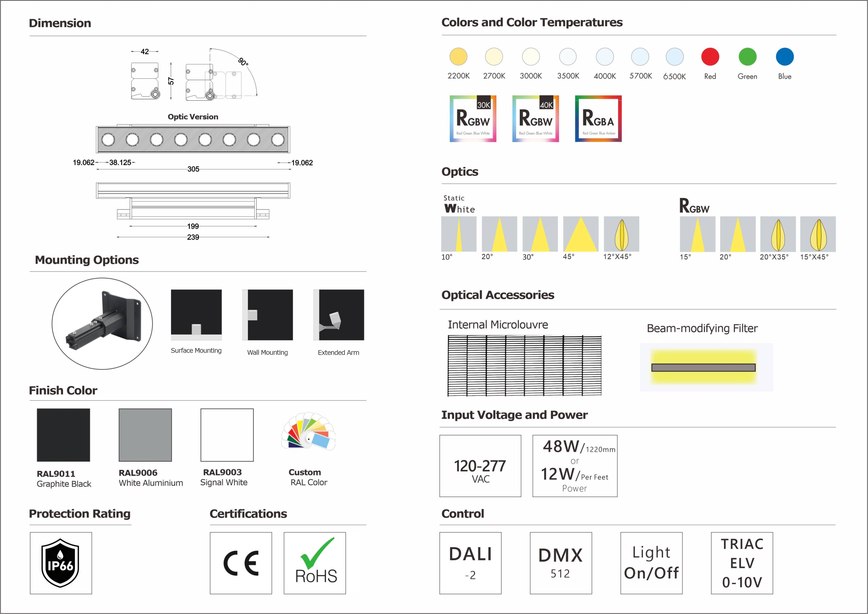
Task: Pick the Red color circle
Action: click(710, 57)
